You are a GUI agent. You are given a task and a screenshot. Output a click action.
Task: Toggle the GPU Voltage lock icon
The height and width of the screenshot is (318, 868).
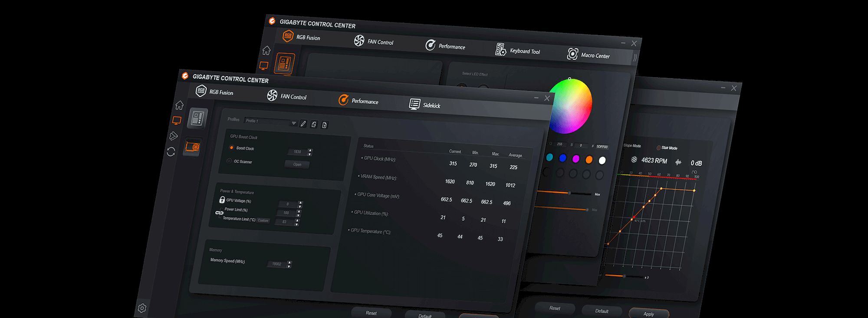pyautogui.click(x=222, y=200)
